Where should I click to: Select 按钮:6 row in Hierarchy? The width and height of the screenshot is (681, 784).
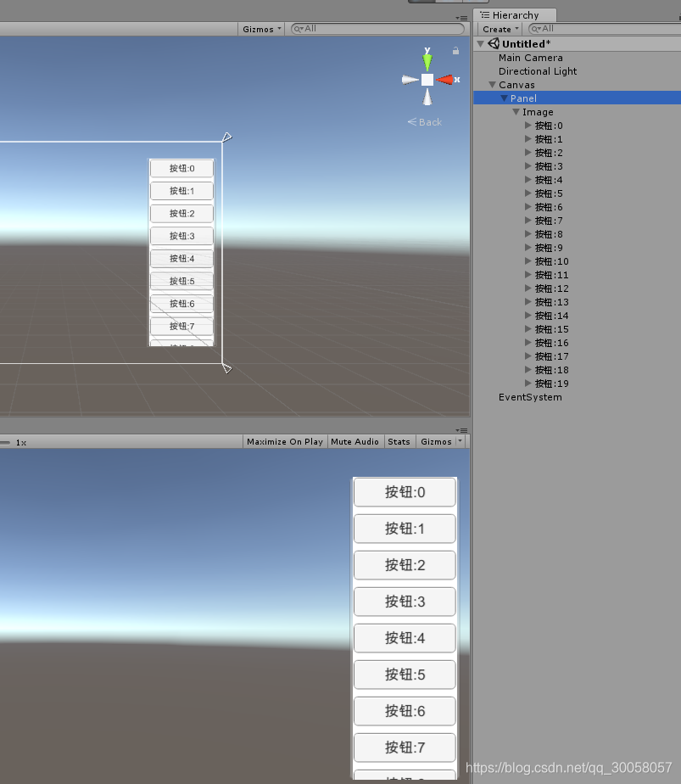click(577, 207)
